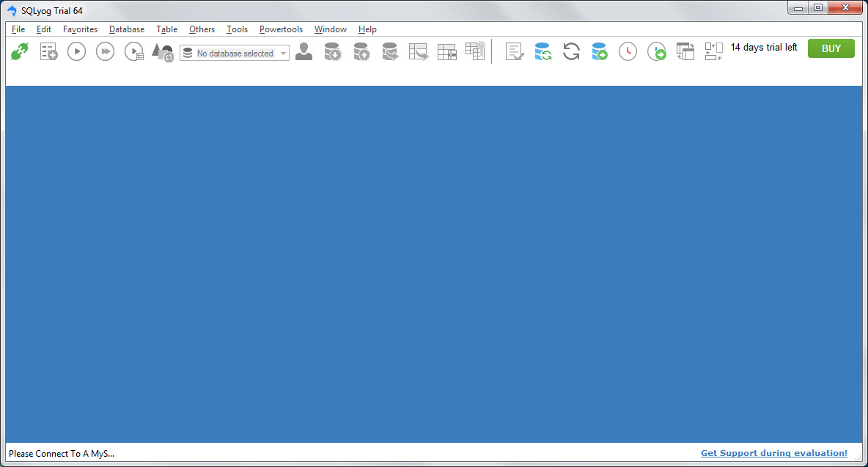868x467 pixels.
Task: Backup database as SQL dump
Action: (332, 51)
